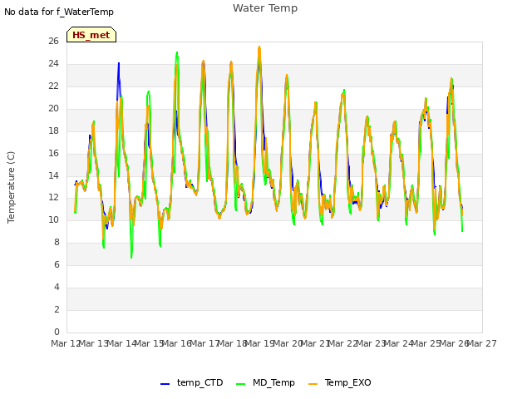Click the 0 y-axis tick label
The image size is (532, 399).
[57, 332]
